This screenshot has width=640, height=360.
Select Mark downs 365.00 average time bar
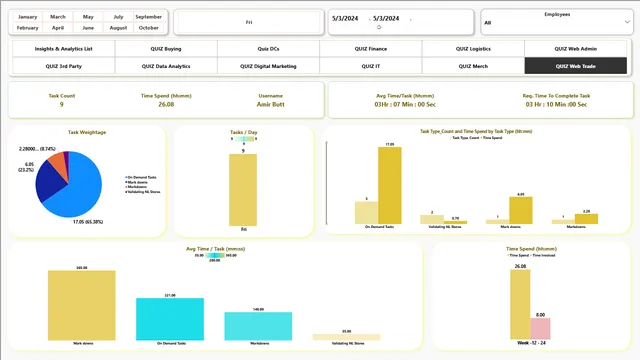tap(82, 305)
